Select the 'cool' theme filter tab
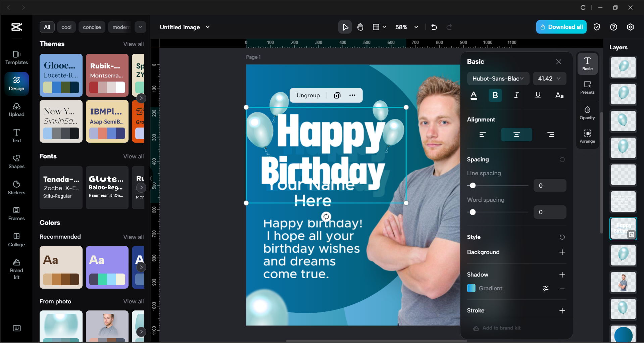This screenshot has width=644, height=343. tap(66, 27)
